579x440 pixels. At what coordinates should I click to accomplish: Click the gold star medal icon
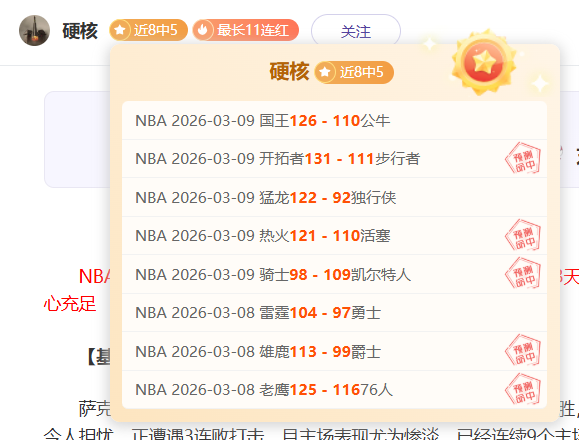(x=484, y=62)
